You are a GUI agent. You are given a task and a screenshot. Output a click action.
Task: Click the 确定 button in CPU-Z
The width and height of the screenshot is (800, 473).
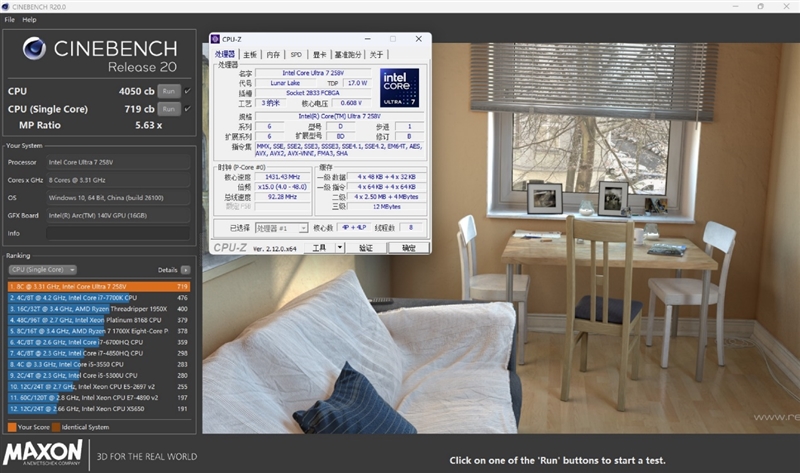tap(408, 247)
